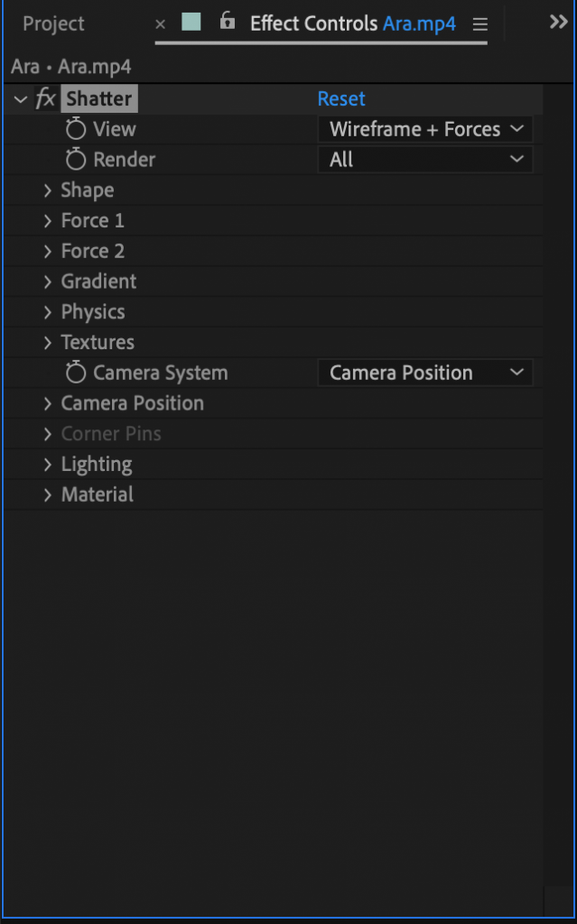The height and width of the screenshot is (924, 577).
Task: Switch to the Project tab
Action: [x=52, y=24]
